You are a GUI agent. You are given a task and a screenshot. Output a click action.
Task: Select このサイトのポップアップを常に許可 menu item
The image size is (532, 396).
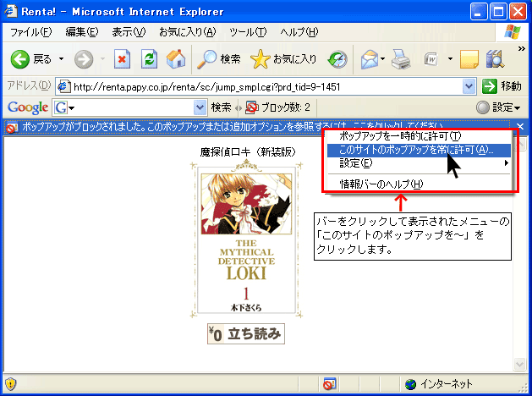[x=416, y=149]
